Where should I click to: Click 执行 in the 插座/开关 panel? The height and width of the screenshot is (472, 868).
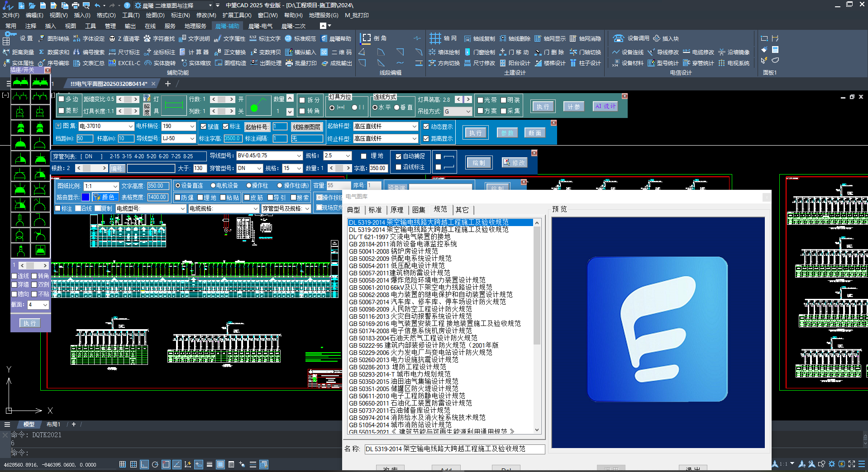point(30,323)
